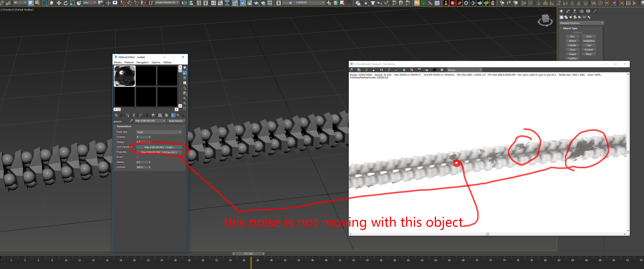Click Go to Parent icon in Material Editor
644x269 pixels.
[178, 115]
